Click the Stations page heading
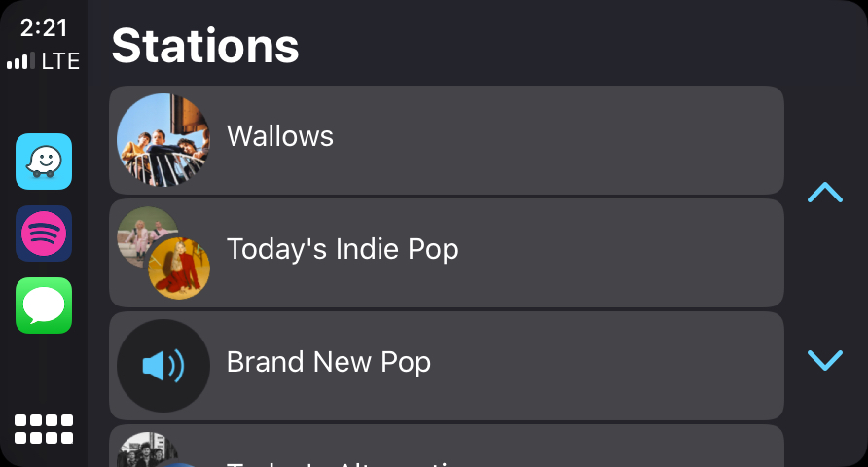The image size is (868, 467). coord(205,46)
